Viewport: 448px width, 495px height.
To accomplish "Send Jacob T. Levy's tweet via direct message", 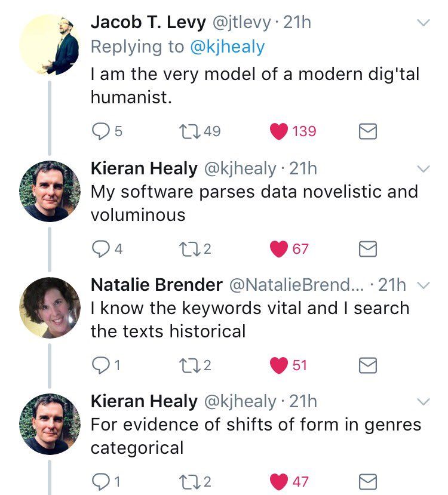I will tap(368, 131).
